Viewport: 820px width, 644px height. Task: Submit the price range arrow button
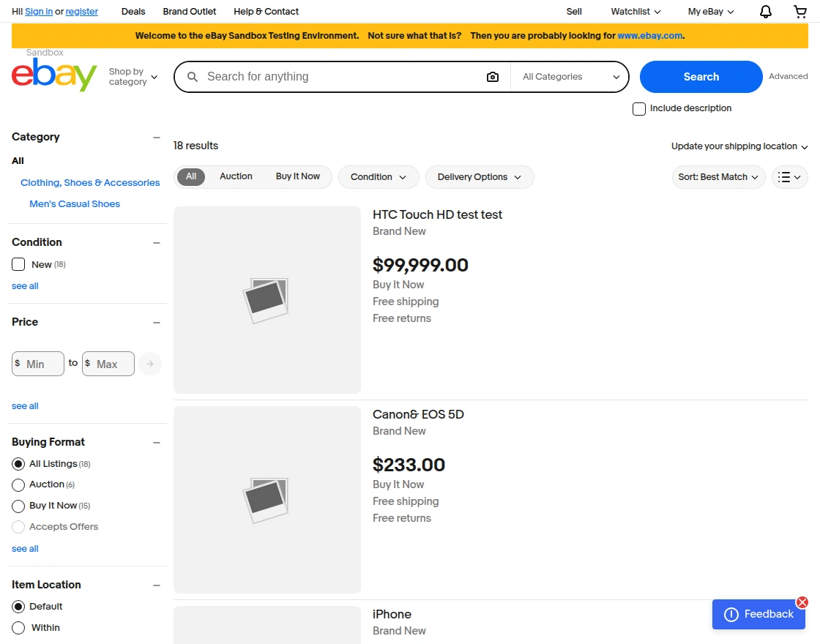point(150,364)
